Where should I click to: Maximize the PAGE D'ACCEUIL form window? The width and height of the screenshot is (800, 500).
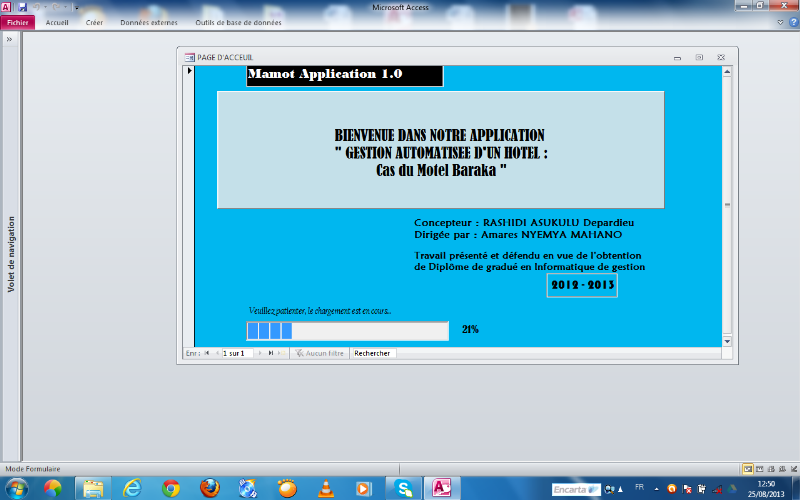click(699, 58)
